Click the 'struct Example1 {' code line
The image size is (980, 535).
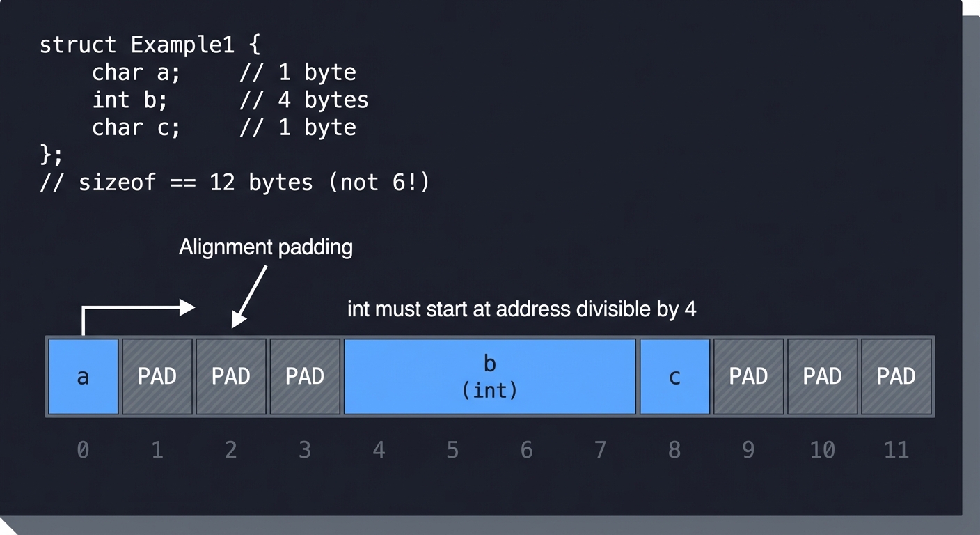click(x=150, y=44)
